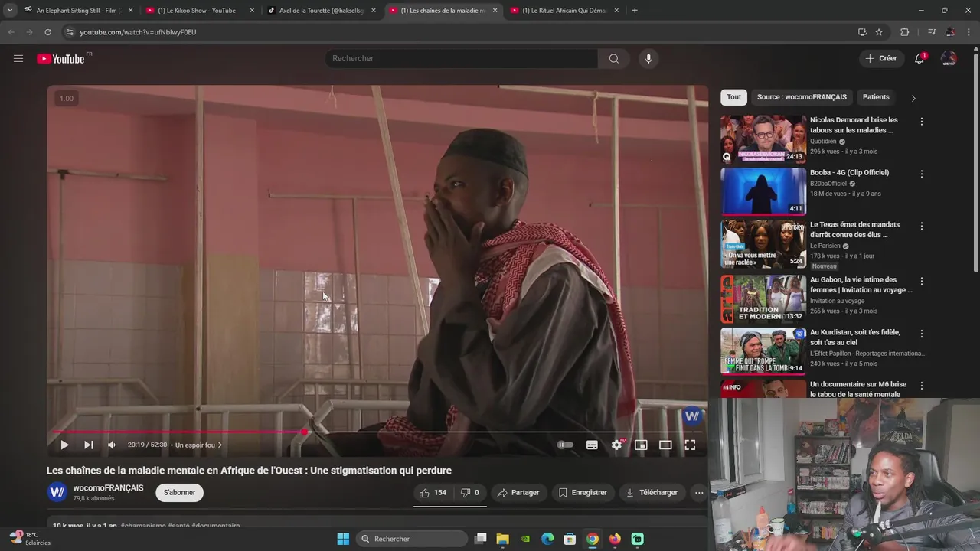Switch to 'Le Kikoo Show - YouTube' tab
Viewport: 980px width, 551px height.
[x=201, y=11]
